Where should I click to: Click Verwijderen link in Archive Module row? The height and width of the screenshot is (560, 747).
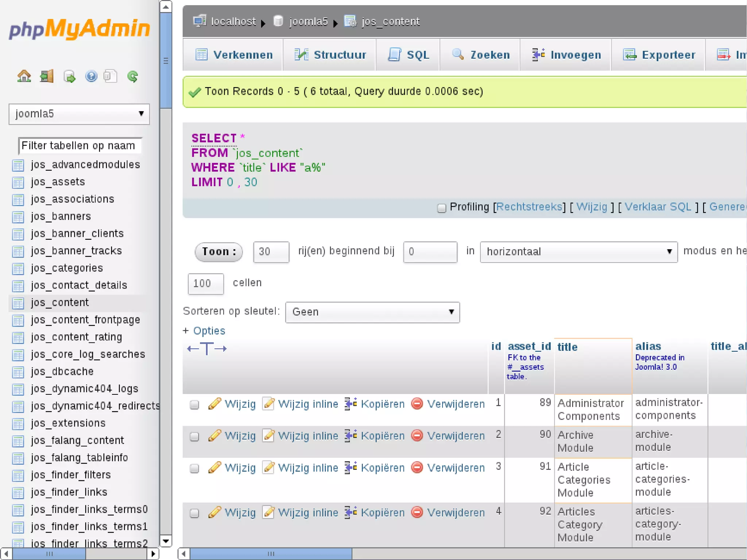pos(456,436)
